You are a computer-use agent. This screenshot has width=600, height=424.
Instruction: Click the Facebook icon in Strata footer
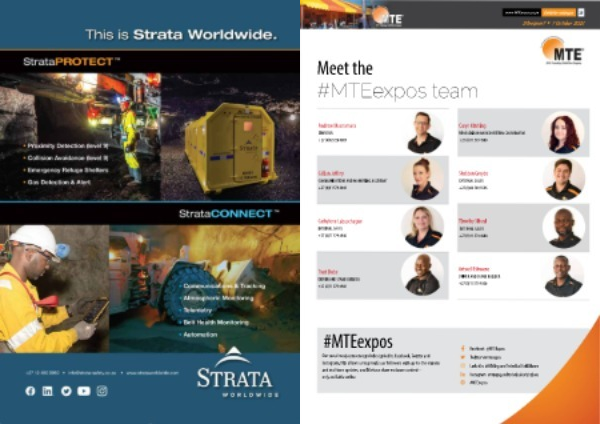click(32, 390)
